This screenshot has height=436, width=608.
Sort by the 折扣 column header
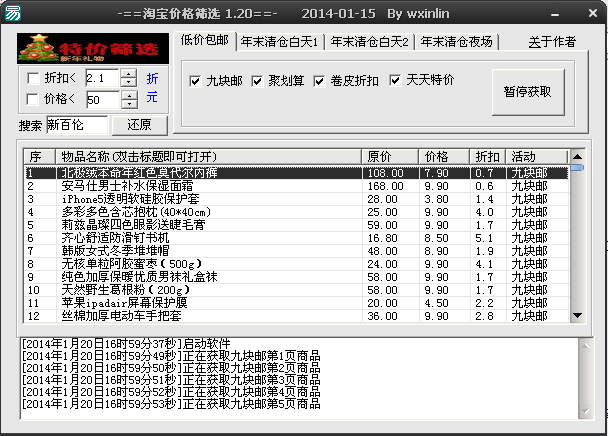click(487, 157)
